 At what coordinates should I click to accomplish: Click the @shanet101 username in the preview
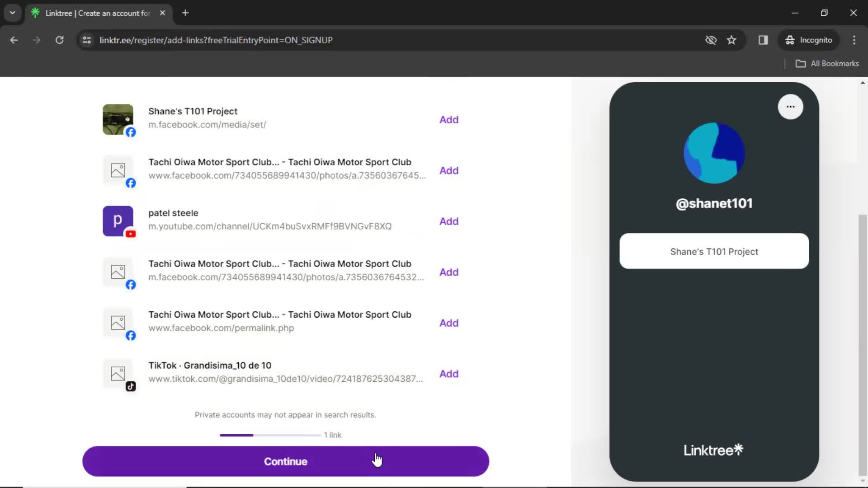tap(714, 203)
